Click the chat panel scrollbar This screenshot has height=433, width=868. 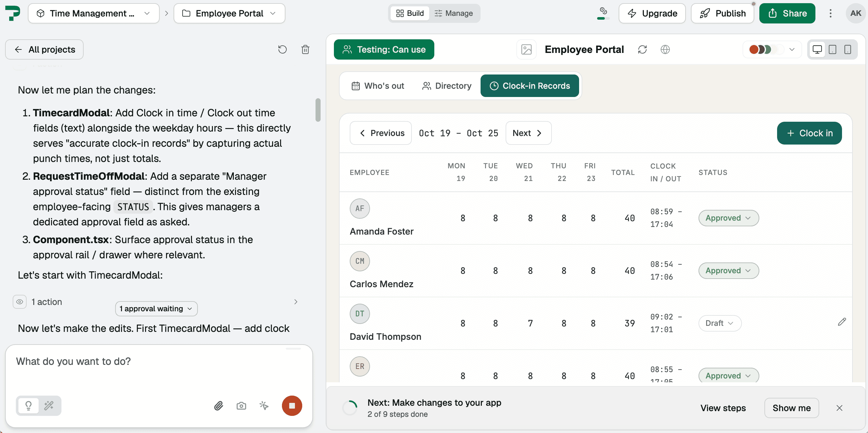click(x=318, y=110)
